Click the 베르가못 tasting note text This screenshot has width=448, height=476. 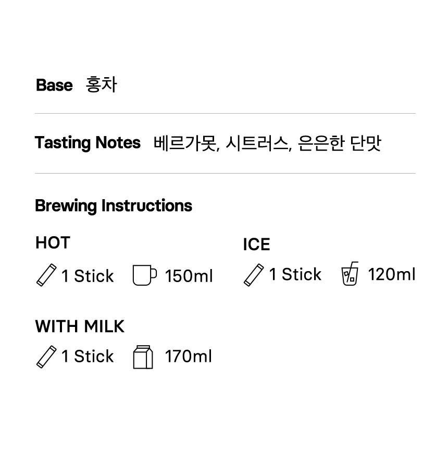185,143
